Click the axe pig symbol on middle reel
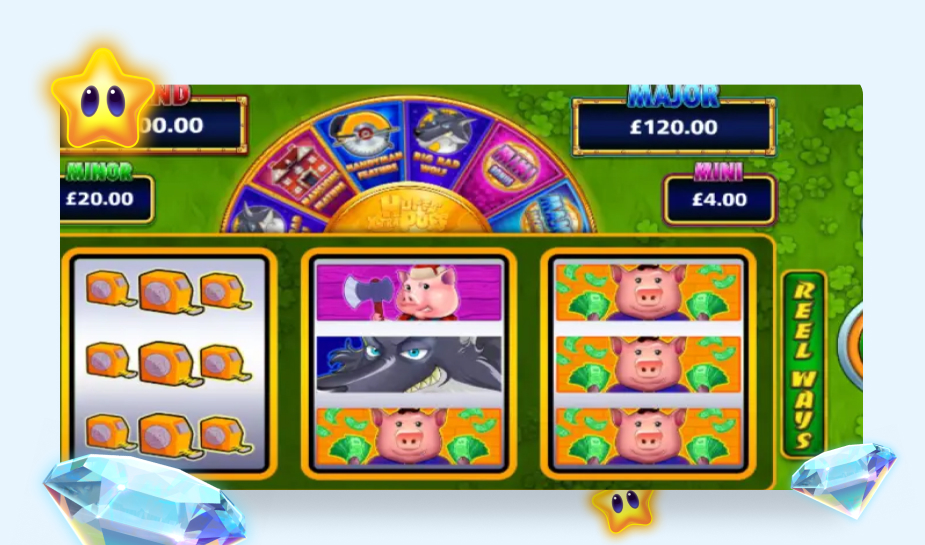Viewport: 925px width, 545px height. 409,292
